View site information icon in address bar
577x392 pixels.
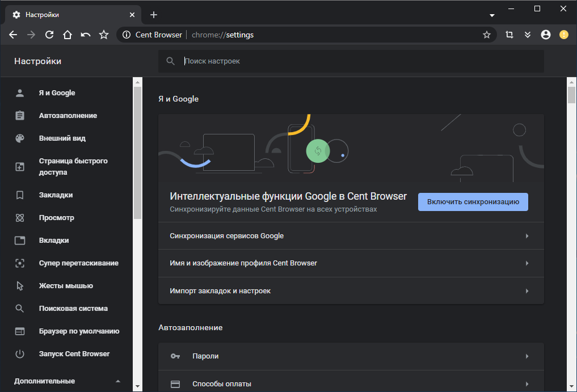127,35
